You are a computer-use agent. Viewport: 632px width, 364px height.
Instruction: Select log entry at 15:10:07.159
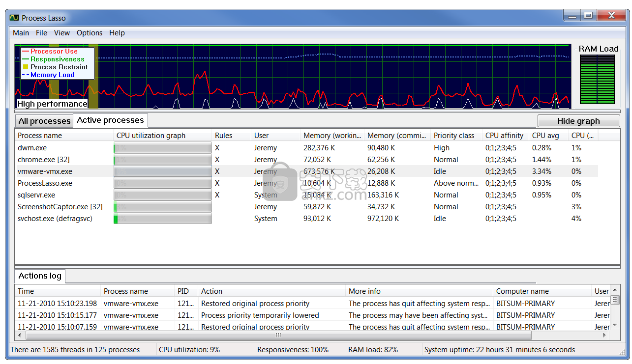pyautogui.click(x=312, y=326)
